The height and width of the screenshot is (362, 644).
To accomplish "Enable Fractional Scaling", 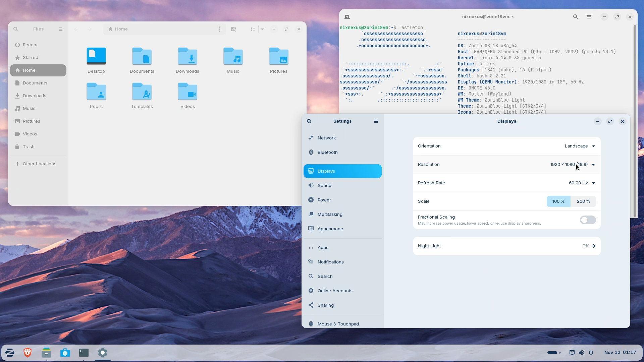I will (588, 220).
